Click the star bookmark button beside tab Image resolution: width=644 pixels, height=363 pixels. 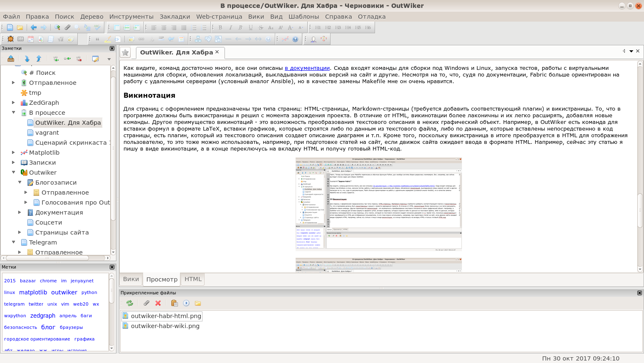tap(125, 52)
